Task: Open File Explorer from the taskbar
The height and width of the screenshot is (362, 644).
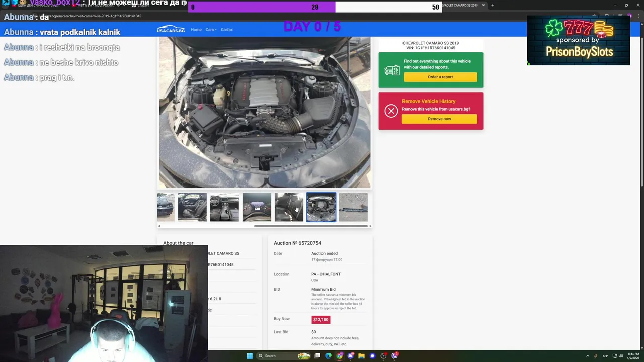Action: (361, 356)
